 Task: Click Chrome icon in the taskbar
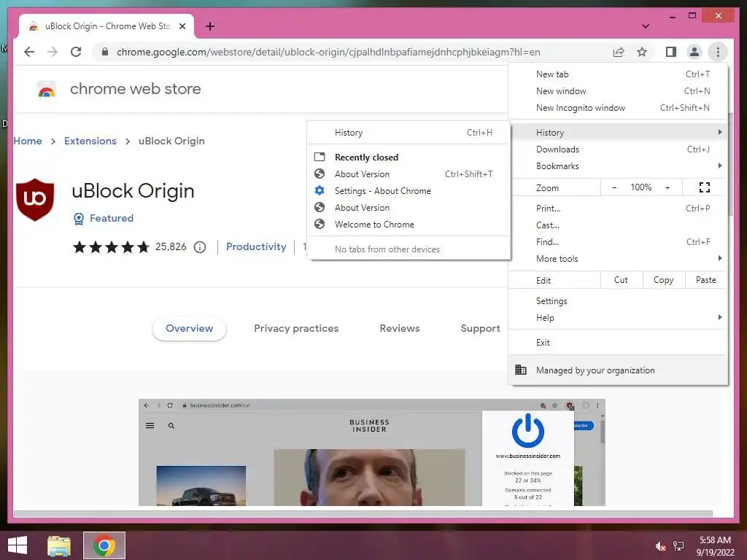coord(104,545)
